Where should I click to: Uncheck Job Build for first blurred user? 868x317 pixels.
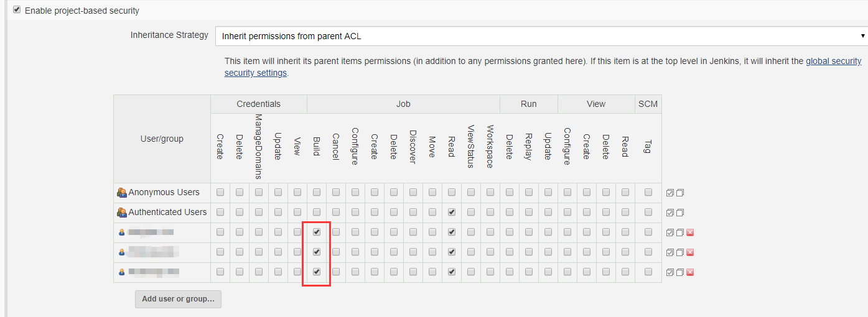[317, 232]
